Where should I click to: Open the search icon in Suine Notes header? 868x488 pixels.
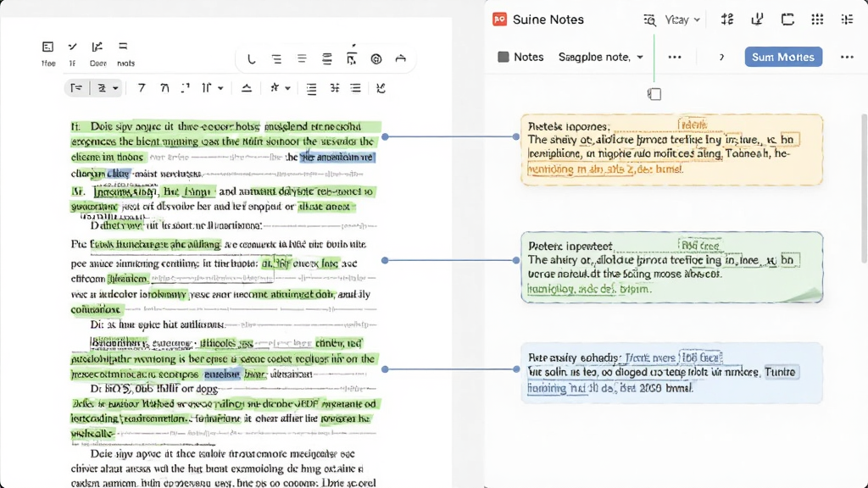(649, 20)
